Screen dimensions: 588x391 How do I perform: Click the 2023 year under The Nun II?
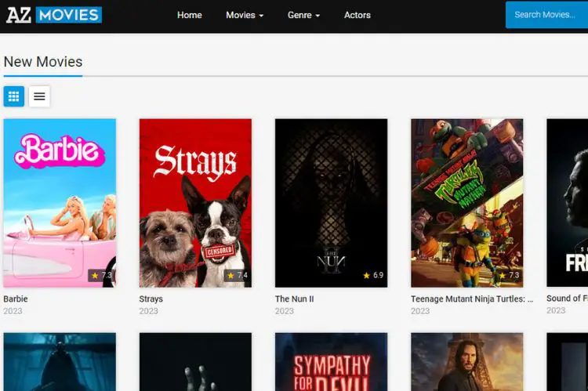click(285, 311)
